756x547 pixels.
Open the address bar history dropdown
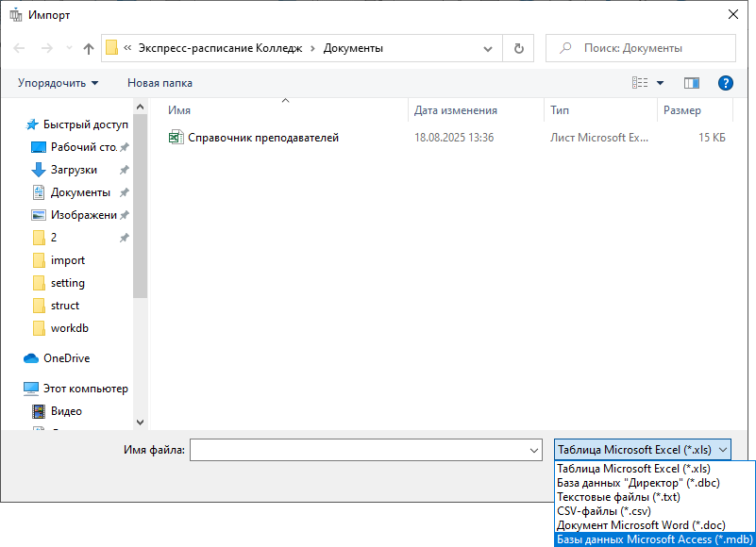tap(487, 48)
